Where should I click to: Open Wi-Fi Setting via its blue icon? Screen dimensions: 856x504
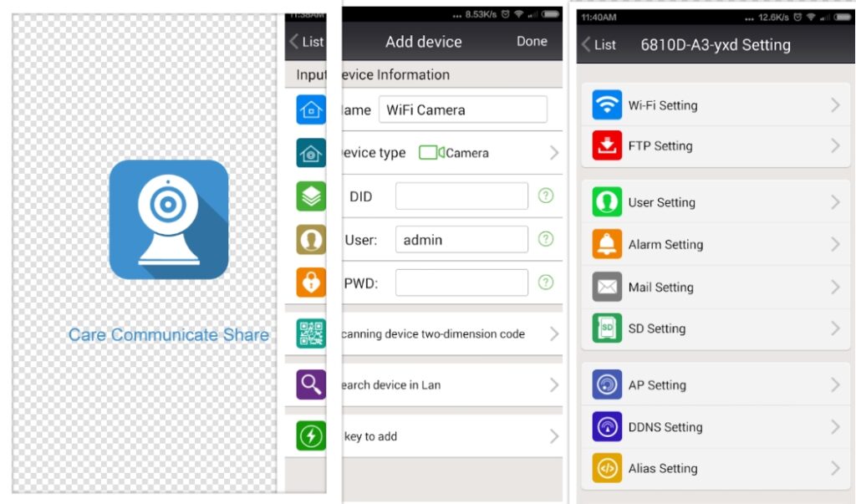click(607, 105)
